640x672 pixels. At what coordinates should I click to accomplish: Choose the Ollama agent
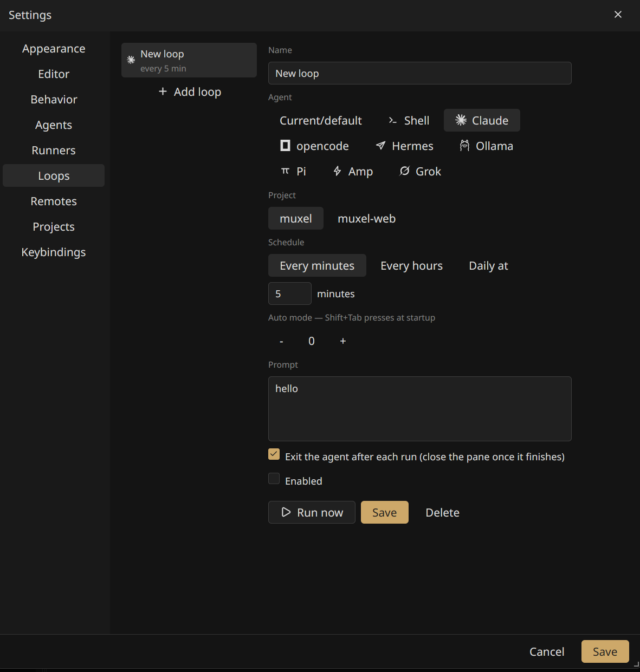pyautogui.click(x=486, y=146)
